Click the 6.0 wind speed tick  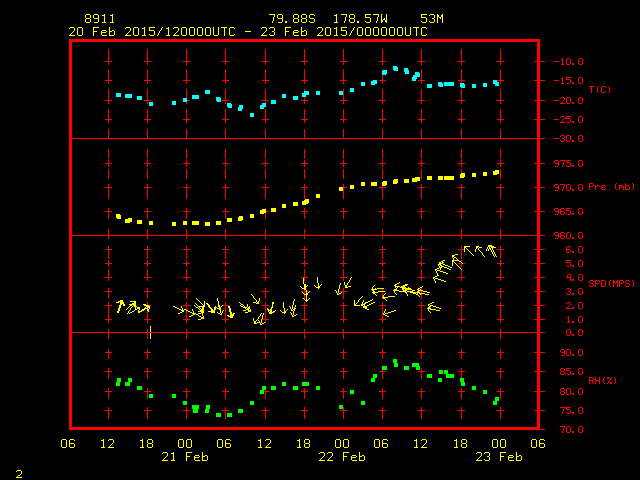[574, 250]
